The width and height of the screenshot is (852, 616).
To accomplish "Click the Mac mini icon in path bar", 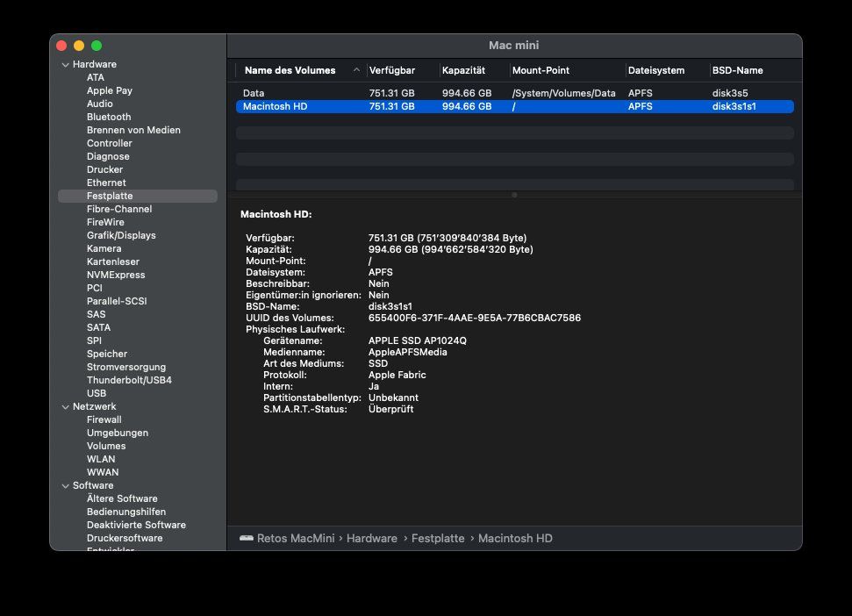I will [247, 538].
